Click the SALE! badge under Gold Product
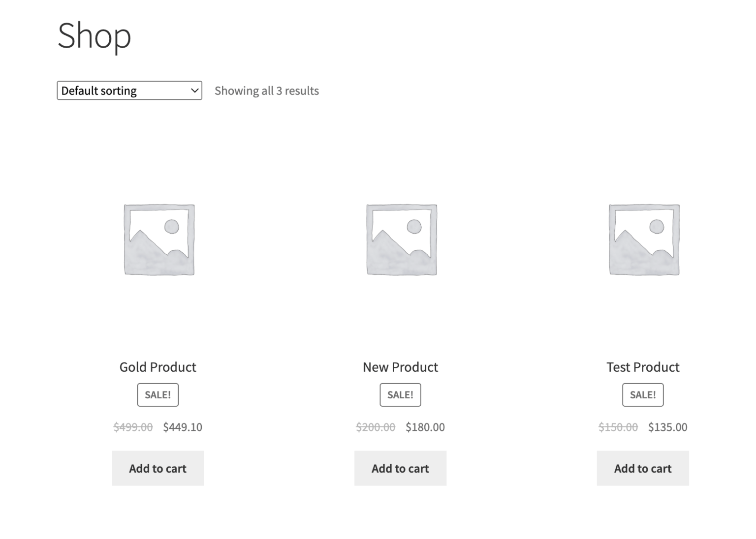 coord(157,395)
